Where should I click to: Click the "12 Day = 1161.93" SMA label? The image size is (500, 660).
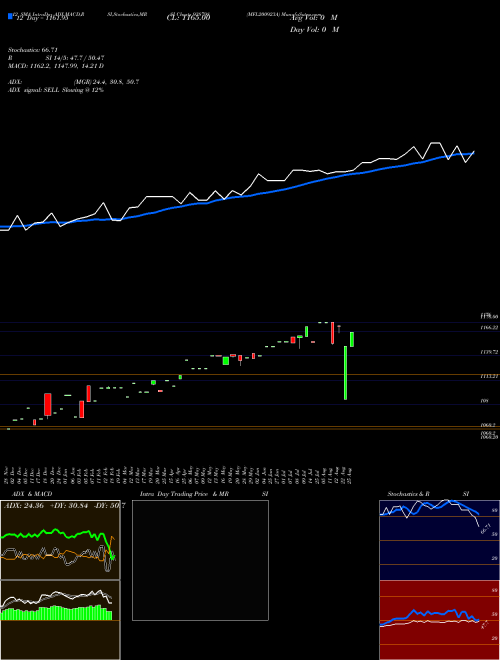tap(41, 18)
